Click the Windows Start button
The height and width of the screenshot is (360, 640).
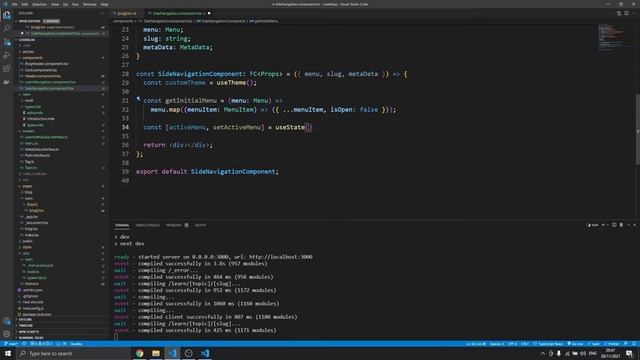[8, 353]
